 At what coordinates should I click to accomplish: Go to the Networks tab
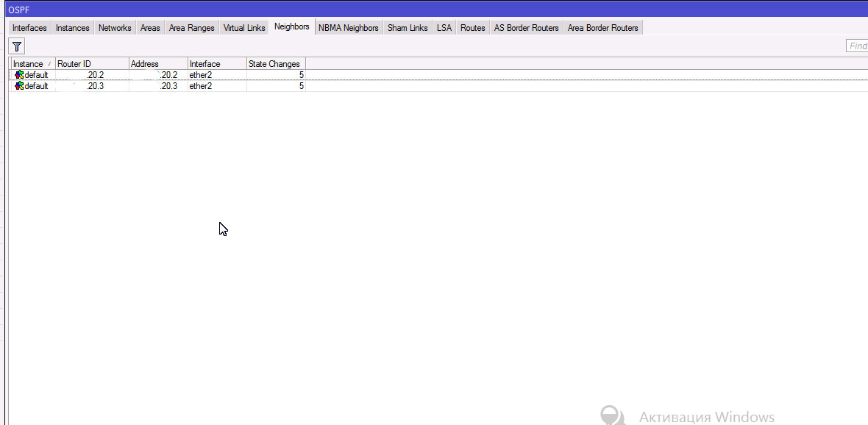tap(115, 28)
